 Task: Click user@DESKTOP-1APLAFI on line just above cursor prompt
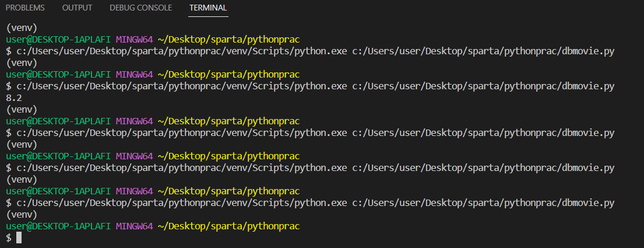tap(58, 226)
